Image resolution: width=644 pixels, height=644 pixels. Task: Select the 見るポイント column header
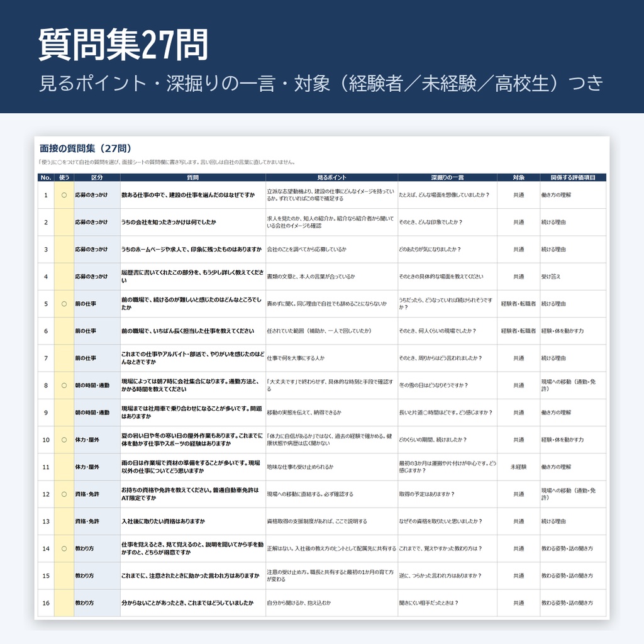[332, 177]
